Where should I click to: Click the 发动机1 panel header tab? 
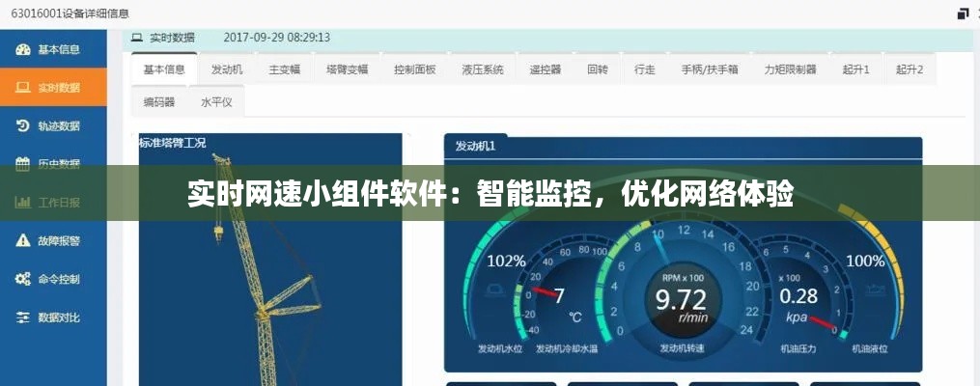click(476, 146)
